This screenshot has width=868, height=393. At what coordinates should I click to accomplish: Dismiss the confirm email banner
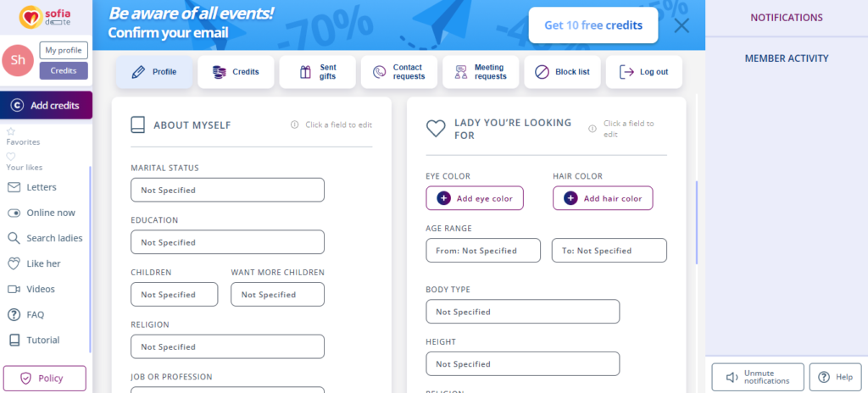[682, 25]
